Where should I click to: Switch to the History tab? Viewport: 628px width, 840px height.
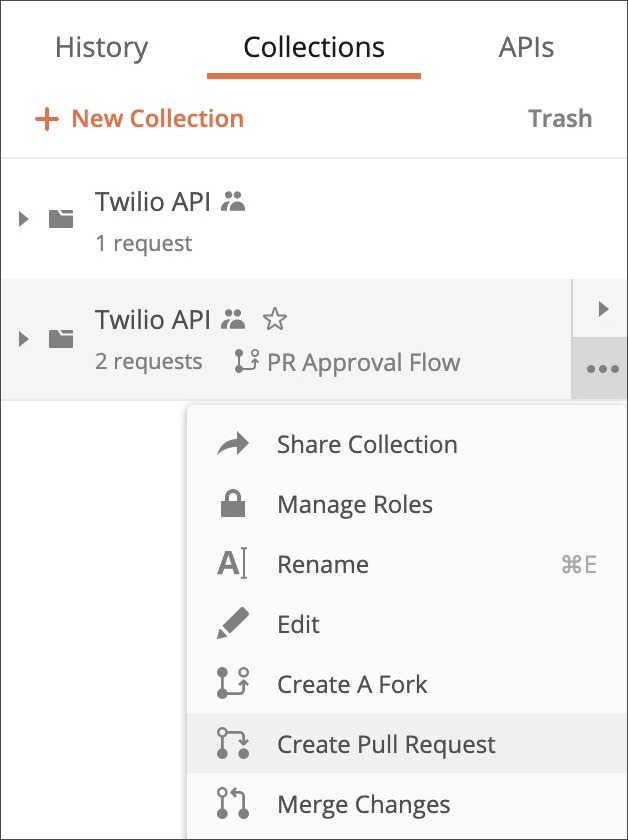[x=101, y=47]
